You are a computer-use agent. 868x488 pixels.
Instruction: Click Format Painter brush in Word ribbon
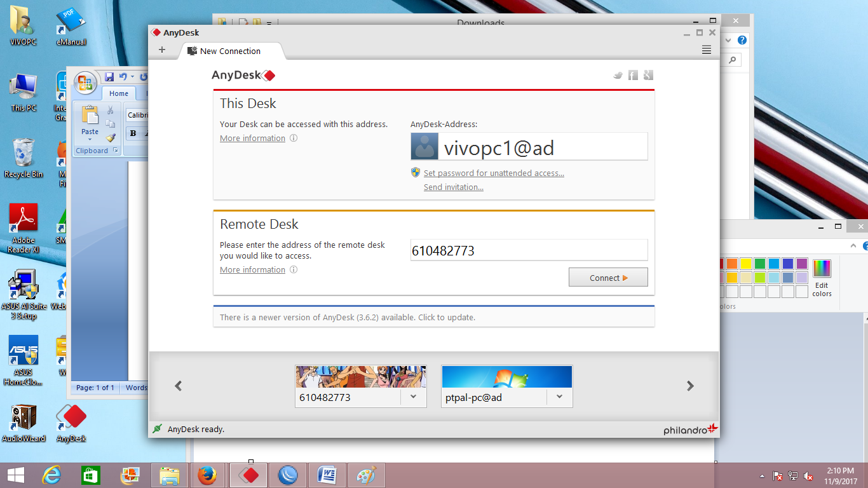(x=110, y=137)
